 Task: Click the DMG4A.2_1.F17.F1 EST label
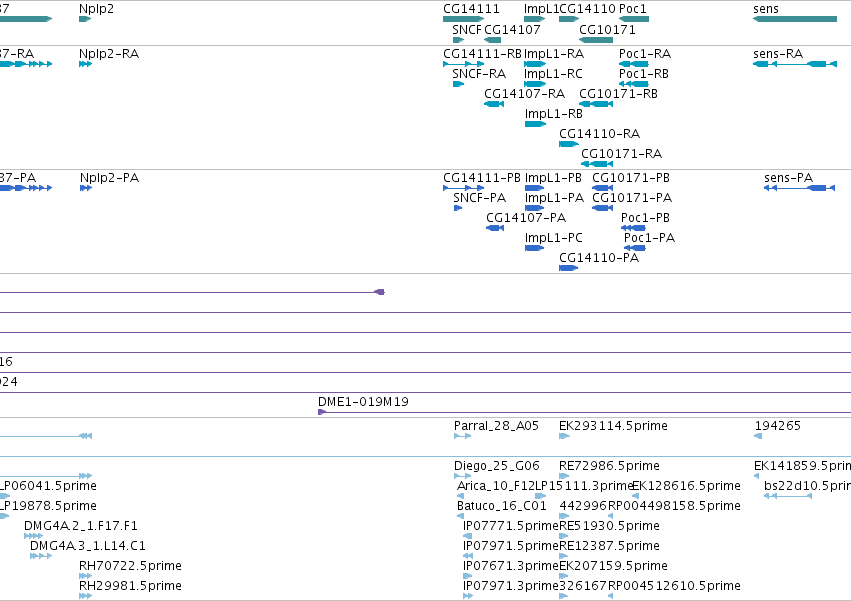click(x=81, y=526)
